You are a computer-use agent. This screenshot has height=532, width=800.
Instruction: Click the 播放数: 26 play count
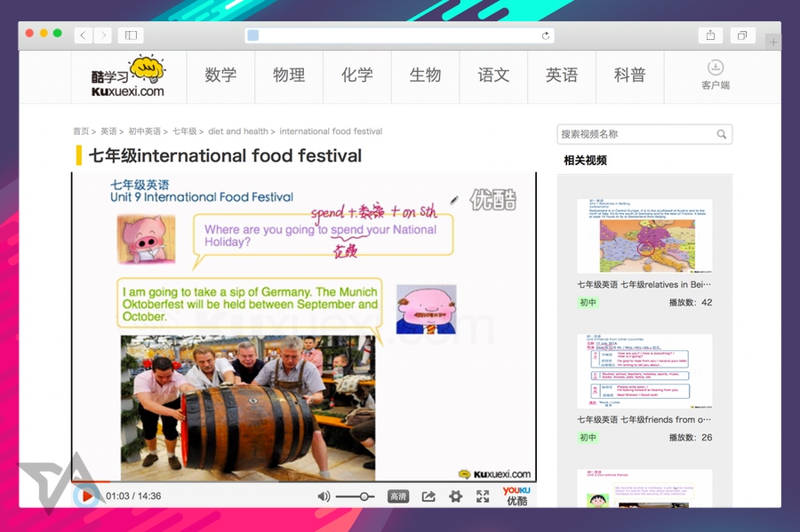(691, 437)
